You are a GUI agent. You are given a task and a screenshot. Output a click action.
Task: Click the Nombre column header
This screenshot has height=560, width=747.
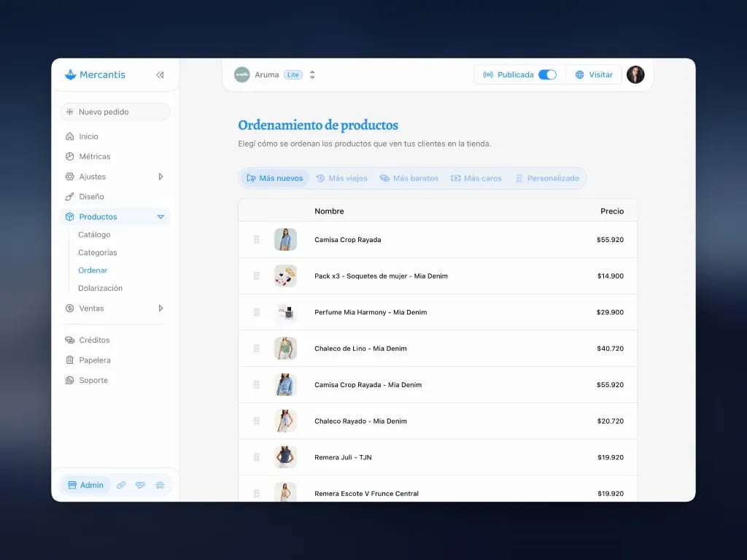[x=329, y=211]
